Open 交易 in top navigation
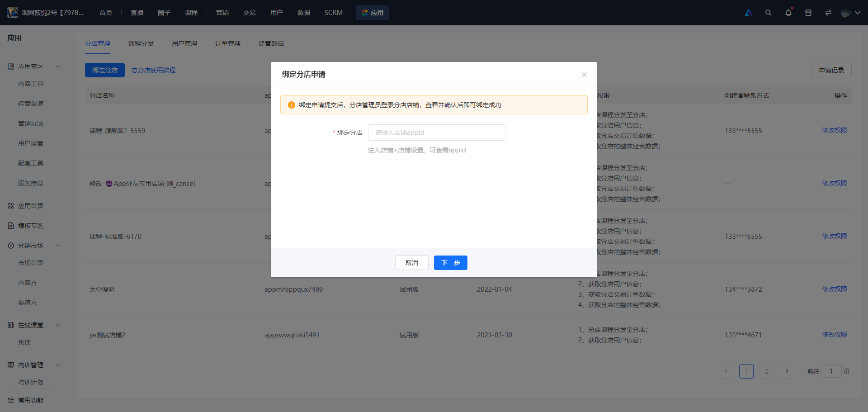The image size is (868, 412). click(x=250, y=13)
